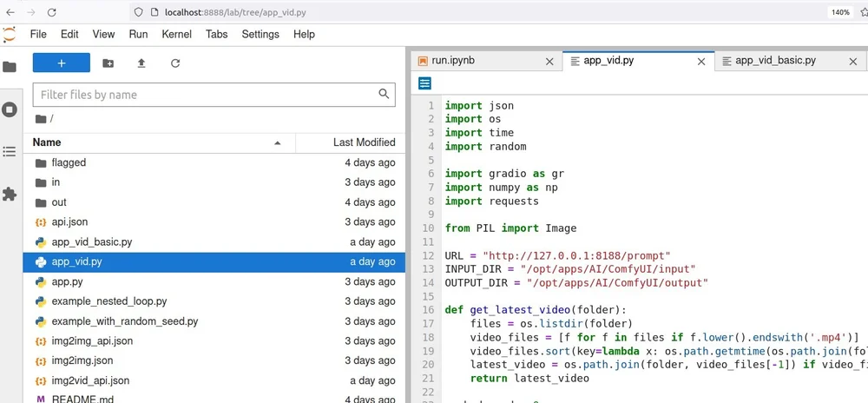Click the api.json file icon
The width and height of the screenshot is (868, 403).
click(x=41, y=222)
